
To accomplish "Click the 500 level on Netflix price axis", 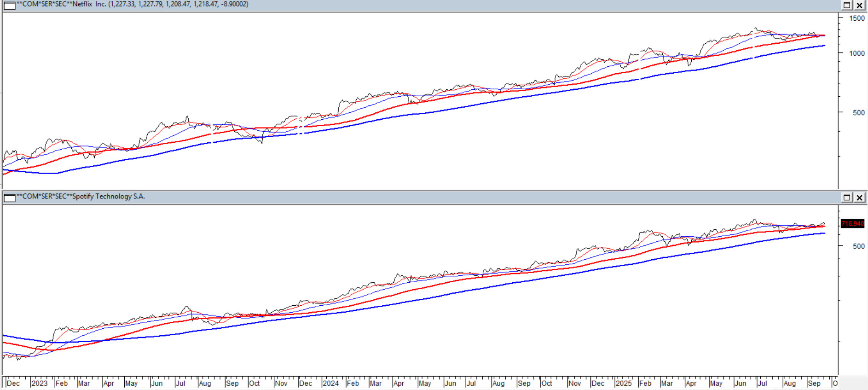I will (858, 113).
